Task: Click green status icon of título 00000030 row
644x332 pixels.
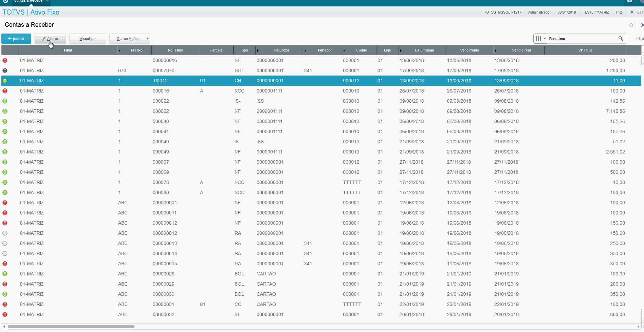Action: pyautogui.click(x=5, y=294)
